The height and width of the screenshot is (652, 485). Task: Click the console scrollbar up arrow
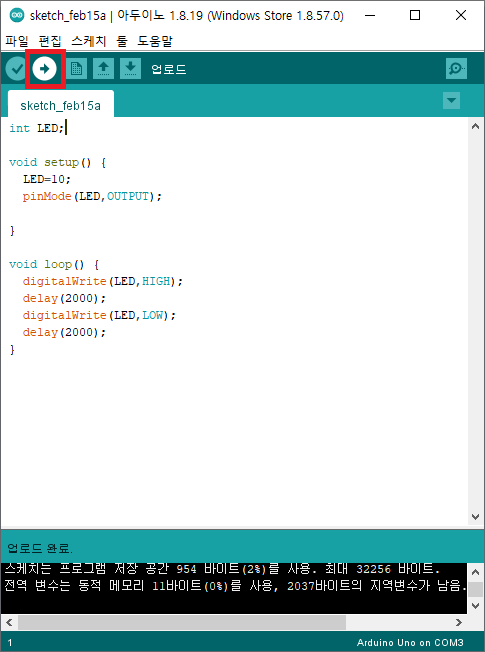[x=475, y=572]
